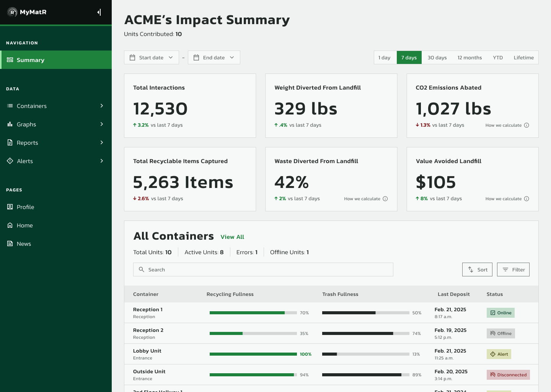551x392 pixels.
Task: Click the MyMatR logo icon
Action: [x=13, y=12]
